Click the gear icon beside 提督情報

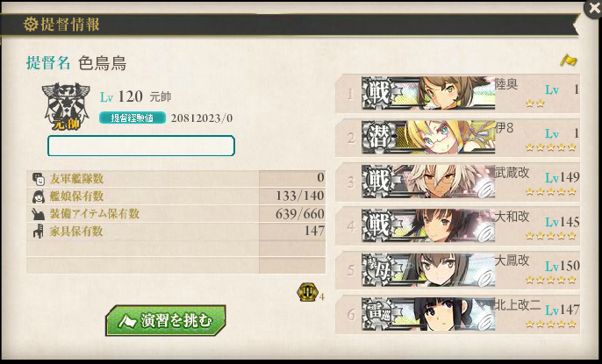click(31, 25)
